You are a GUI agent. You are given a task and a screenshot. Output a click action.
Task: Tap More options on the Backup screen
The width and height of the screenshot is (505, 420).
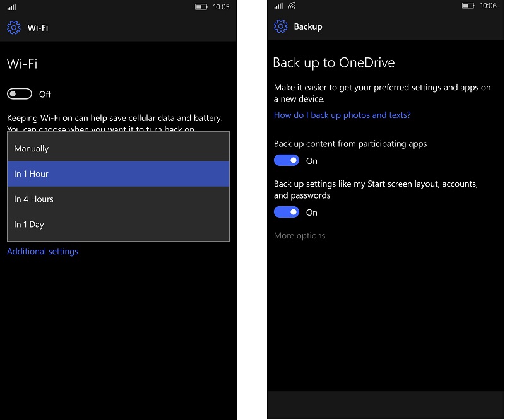pos(299,236)
